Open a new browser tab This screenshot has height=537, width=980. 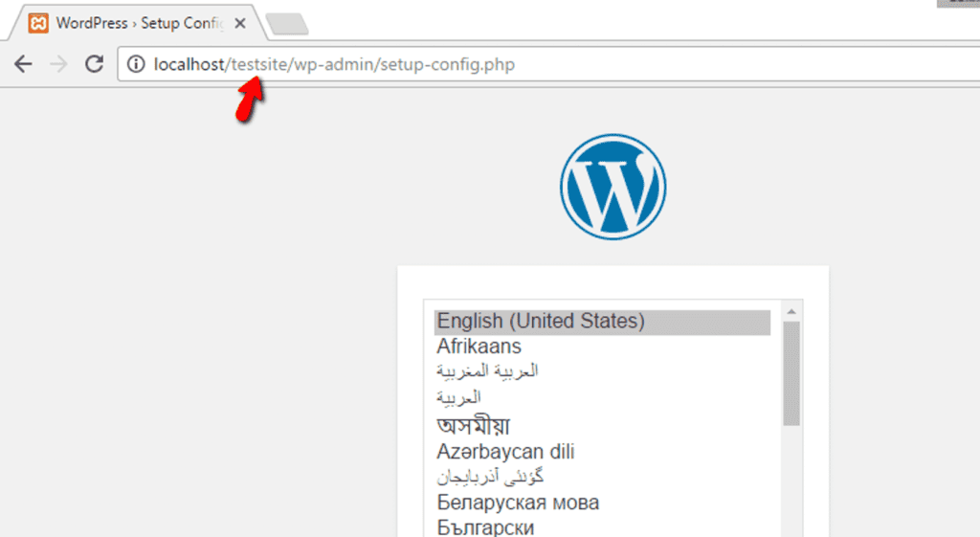pos(286,24)
